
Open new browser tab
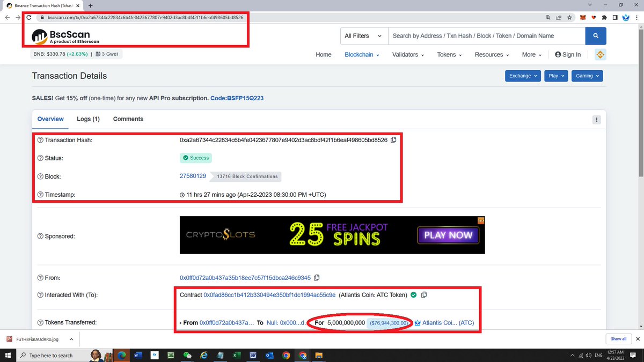tap(90, 5)
